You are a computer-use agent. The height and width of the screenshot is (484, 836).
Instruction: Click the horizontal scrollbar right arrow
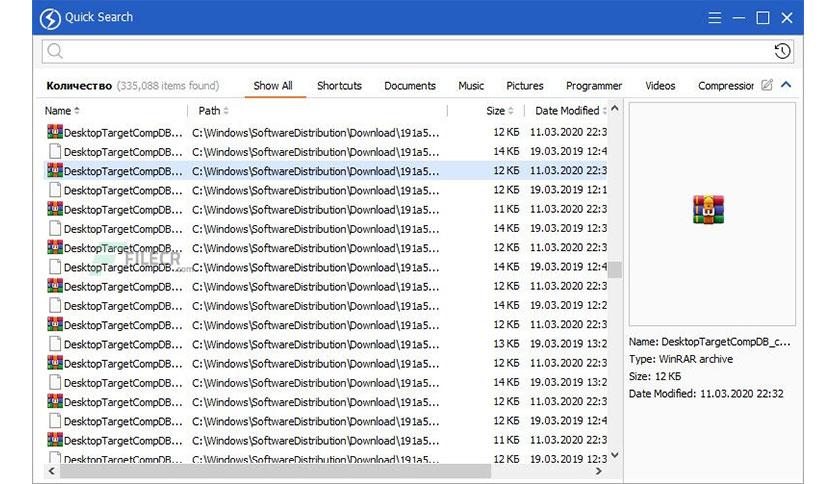tap(599, 471)
